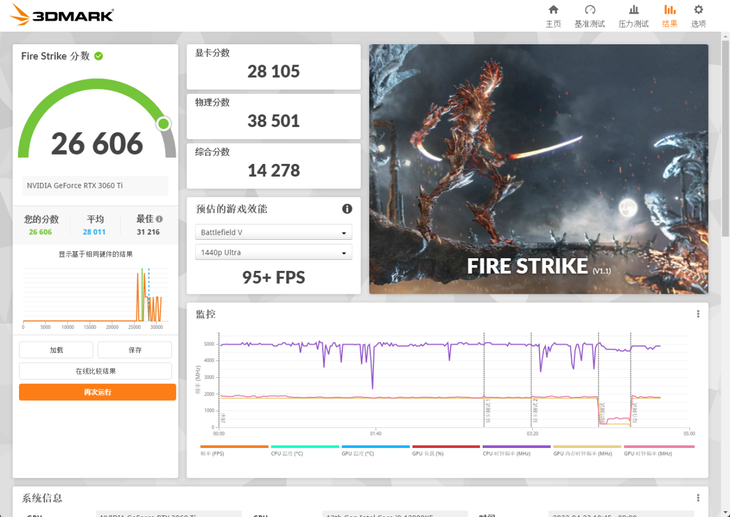The height and width of the screenshot is (517, 730).
Task: Click the orange 再次运行 run again button
Action: tap(97, 392)
